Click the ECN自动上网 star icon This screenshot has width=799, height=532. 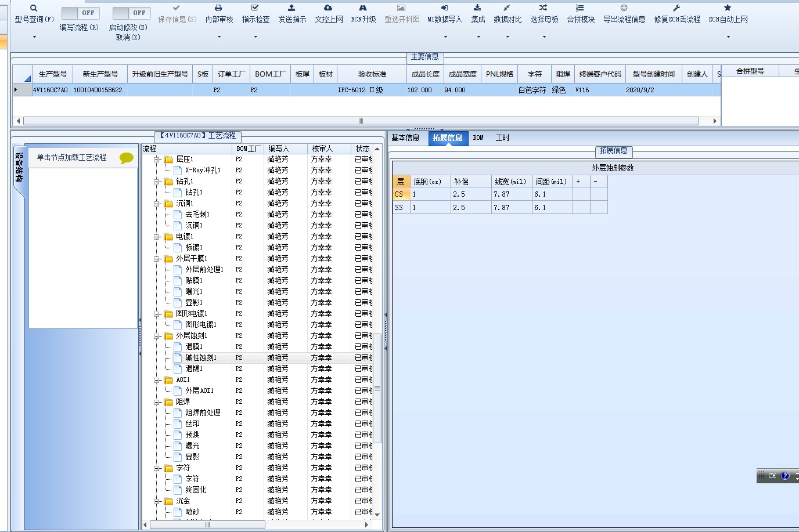click(x=728, y=8)
